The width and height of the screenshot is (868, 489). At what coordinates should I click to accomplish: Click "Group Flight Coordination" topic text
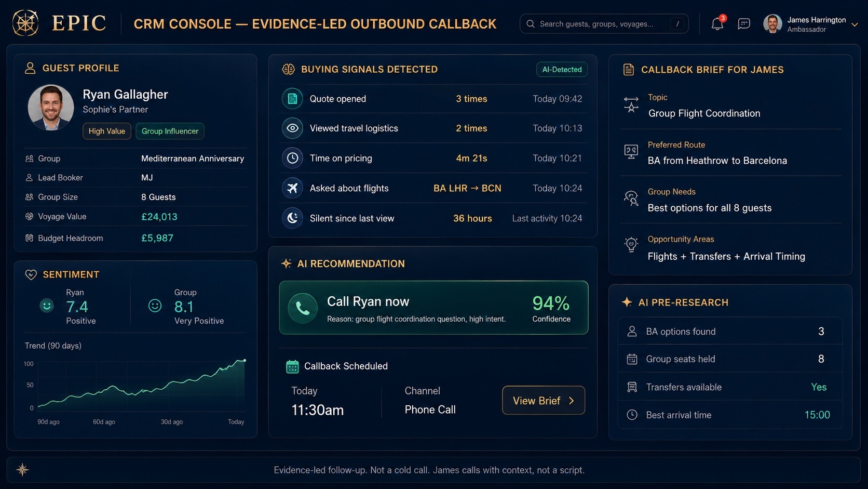(704, 113)
